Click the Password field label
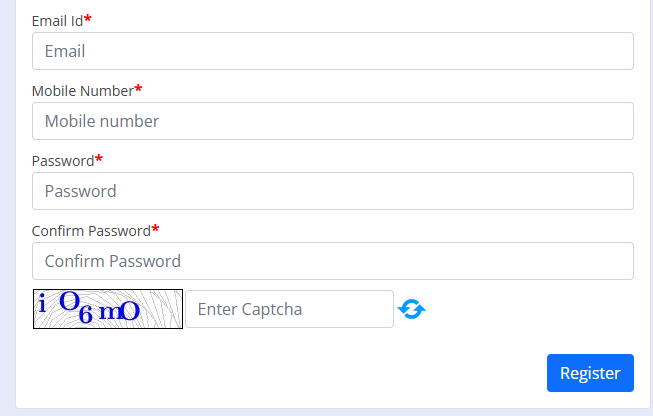This screenshot has height=416, width=653. pyautogui.click(x=62, y=160)
